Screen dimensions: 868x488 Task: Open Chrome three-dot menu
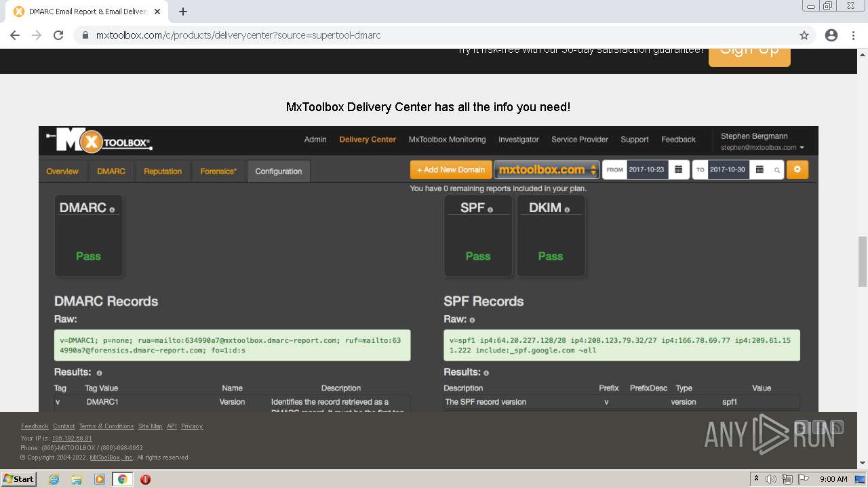[853, 35]
